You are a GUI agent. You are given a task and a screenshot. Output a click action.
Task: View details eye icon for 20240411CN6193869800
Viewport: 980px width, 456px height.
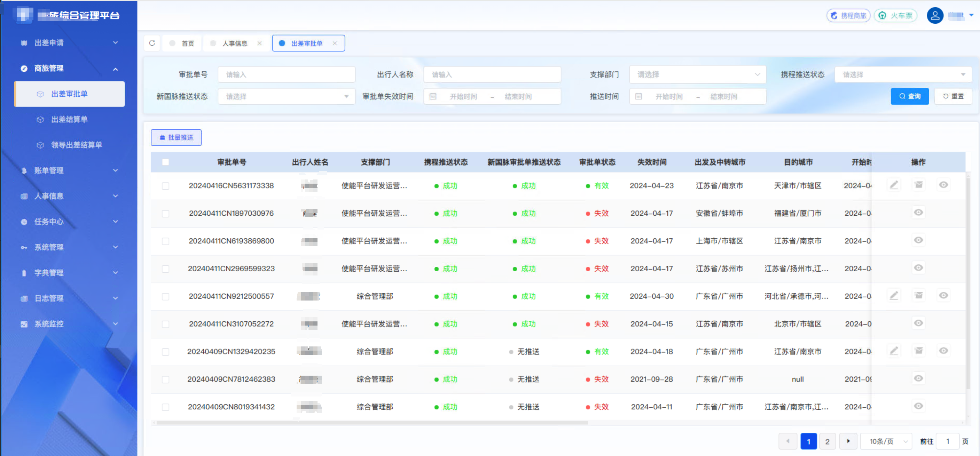pos(918,241)
